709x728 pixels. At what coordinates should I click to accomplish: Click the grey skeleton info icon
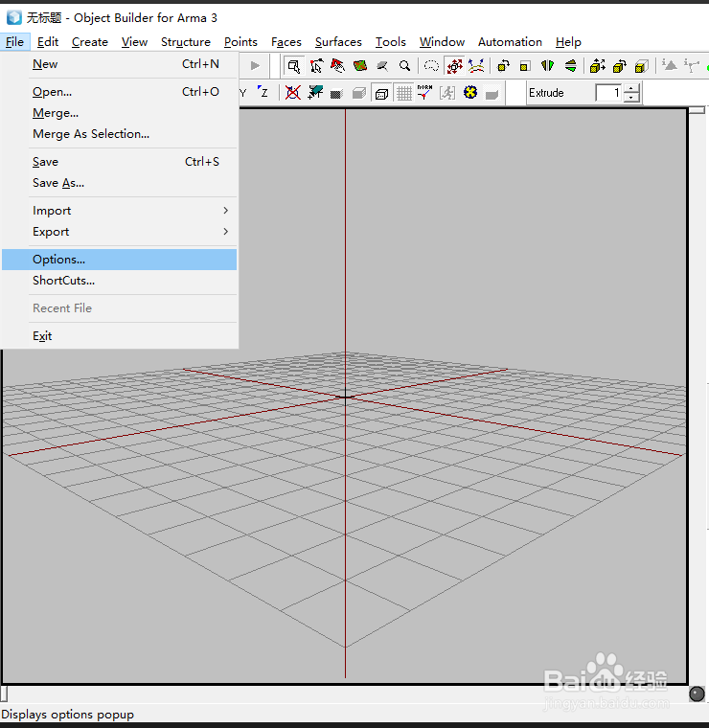click(x=692, y=65)
